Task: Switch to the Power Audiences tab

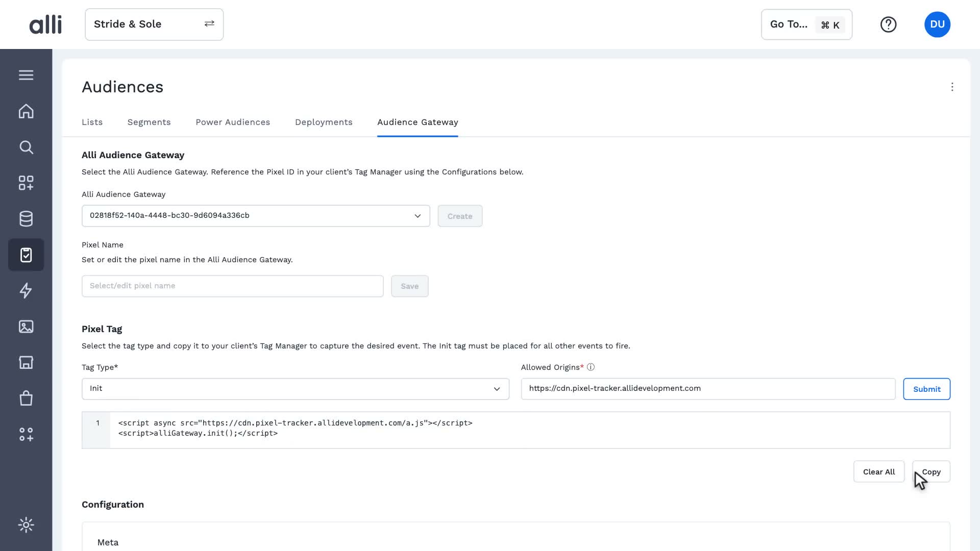Action: 233,122
